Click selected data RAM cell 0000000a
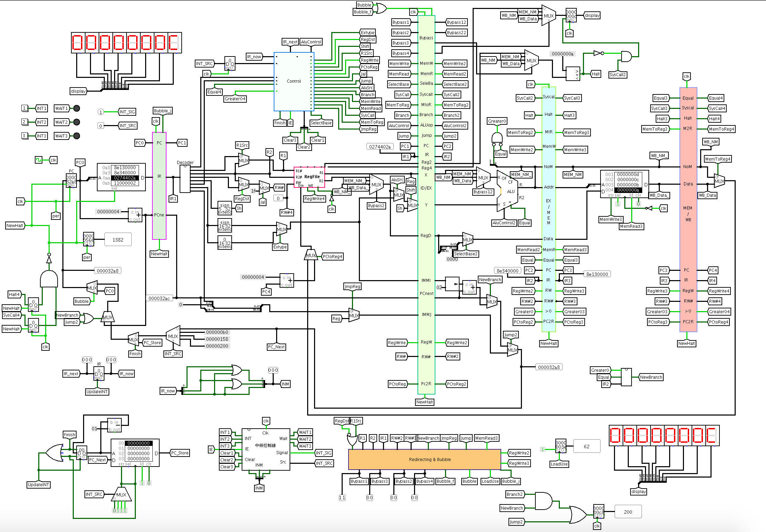766x532 pixels. pyautogui.click(x=628, y=190)
